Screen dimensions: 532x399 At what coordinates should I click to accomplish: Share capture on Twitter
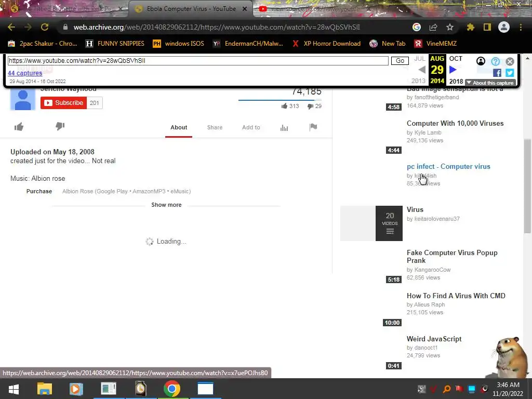pyautogui.click(x=510, y=73)
